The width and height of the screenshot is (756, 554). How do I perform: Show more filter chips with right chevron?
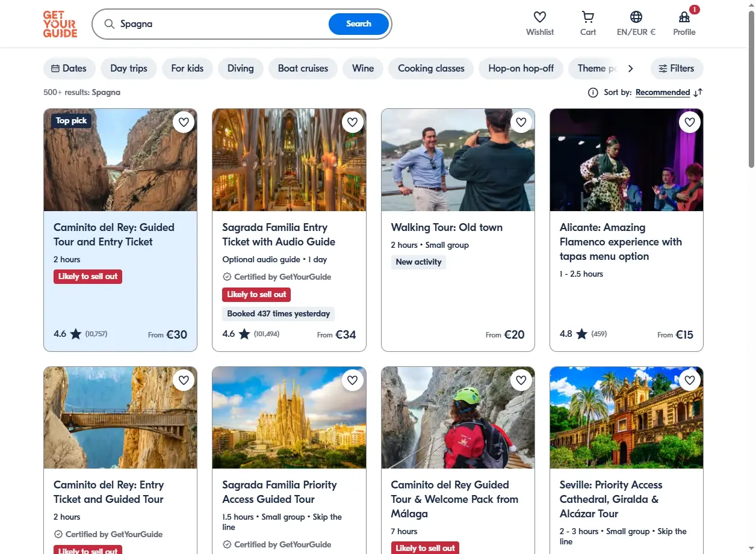point(630,69)
